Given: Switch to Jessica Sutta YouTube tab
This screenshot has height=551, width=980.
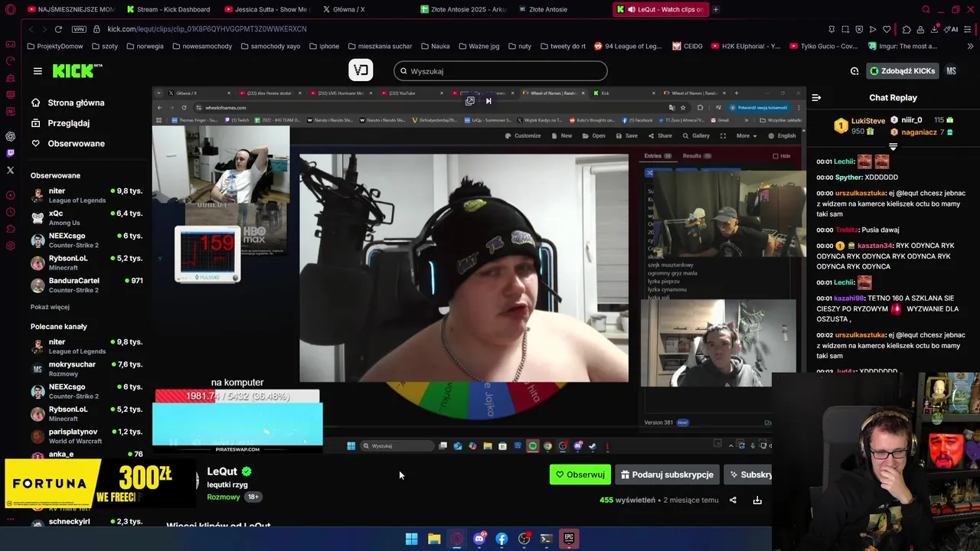Looking at the screenshot, I should click(x=268, y=9).
